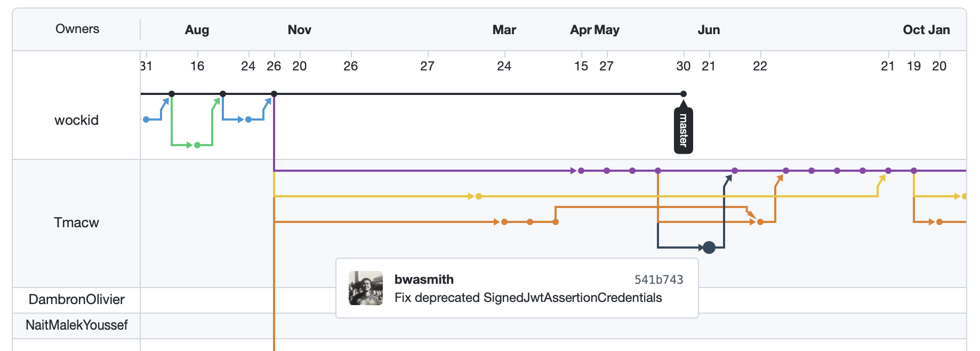This screenshot has height=351, width=980.
Task: Open commit hash 541b743
Action: click(658, 280)
